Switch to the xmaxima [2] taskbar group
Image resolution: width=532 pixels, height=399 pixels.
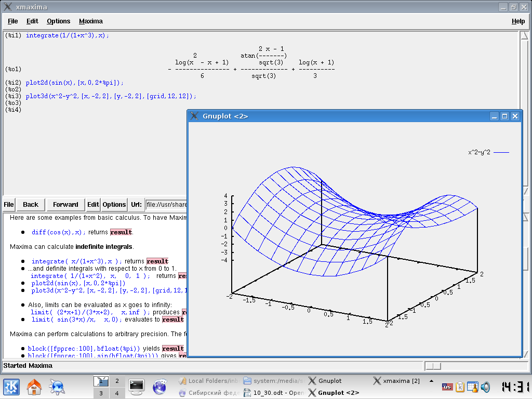click(x=397, y=381)
